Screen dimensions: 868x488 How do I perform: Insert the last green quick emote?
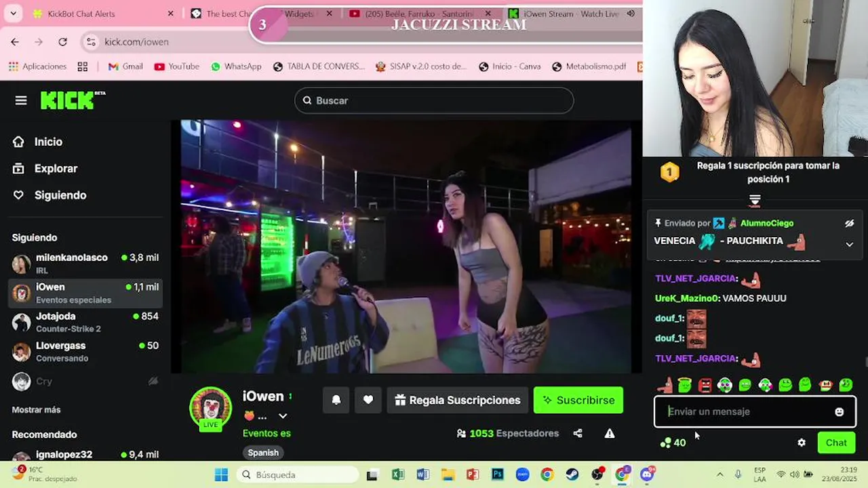coord(846,385)
